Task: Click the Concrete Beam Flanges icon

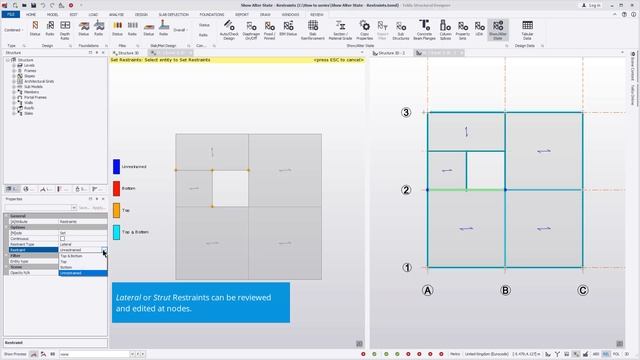Action: tap(424, 29)
